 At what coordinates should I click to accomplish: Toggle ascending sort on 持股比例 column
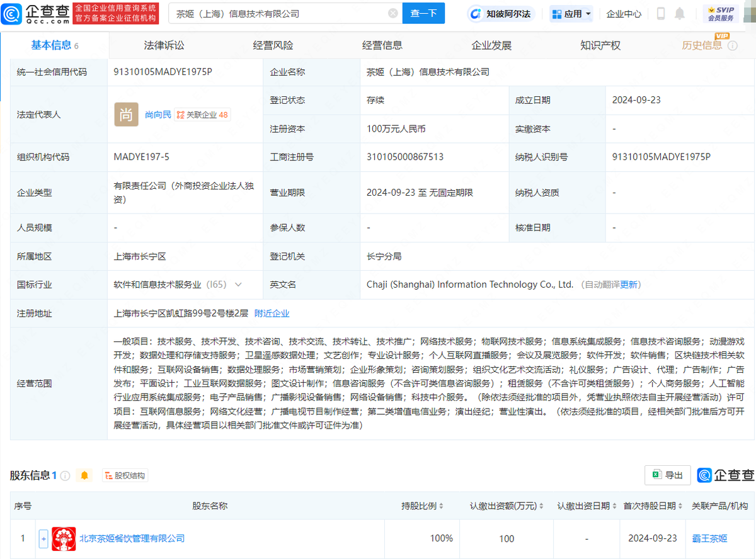441,505
